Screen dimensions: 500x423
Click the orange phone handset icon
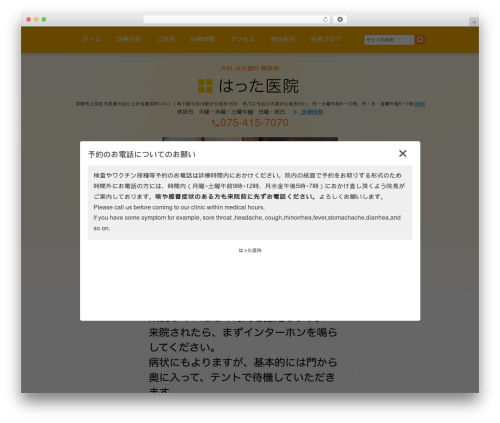point(216,123)
